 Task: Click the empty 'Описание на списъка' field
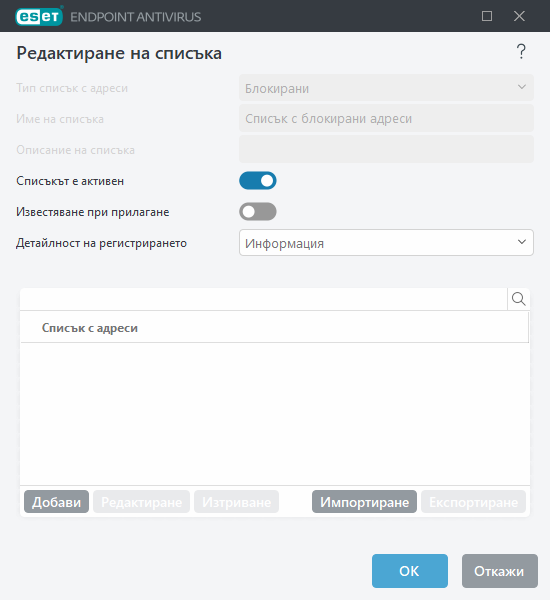386,149
